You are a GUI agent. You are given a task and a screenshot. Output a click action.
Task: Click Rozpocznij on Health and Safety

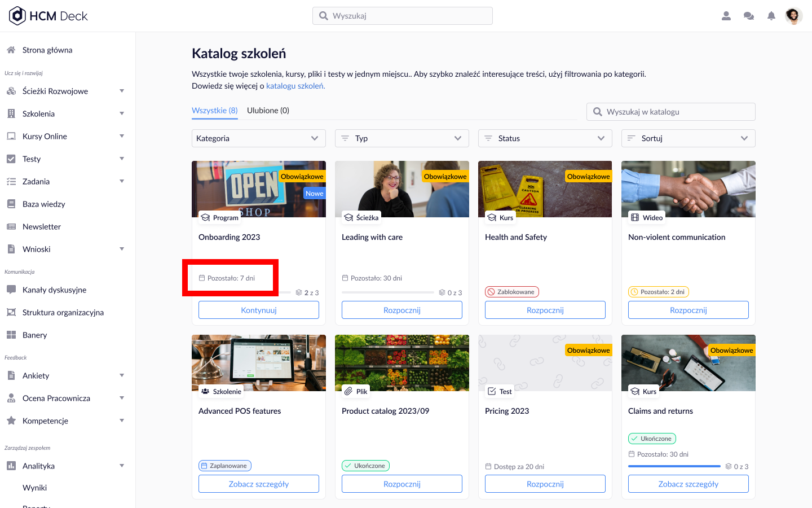click(545, 310)
